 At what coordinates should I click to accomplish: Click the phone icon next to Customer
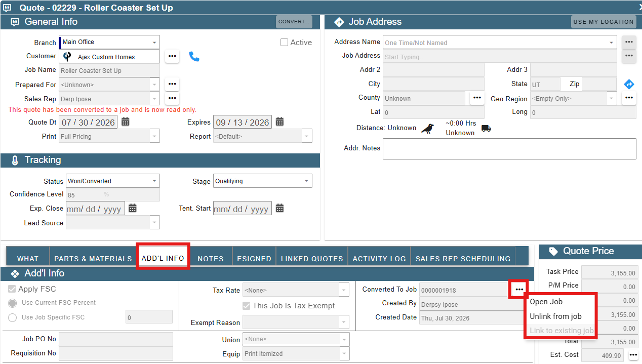click(x=194, y=56)
